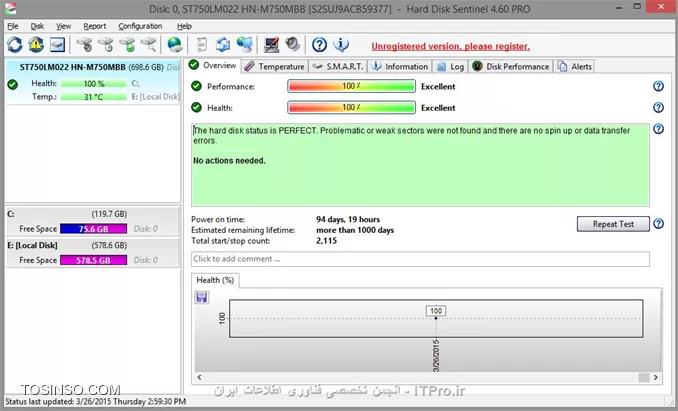Viewport: 678px width, 411px height.
Task: Click the 'No actions needed.' text
Action: tap(229, 160)
